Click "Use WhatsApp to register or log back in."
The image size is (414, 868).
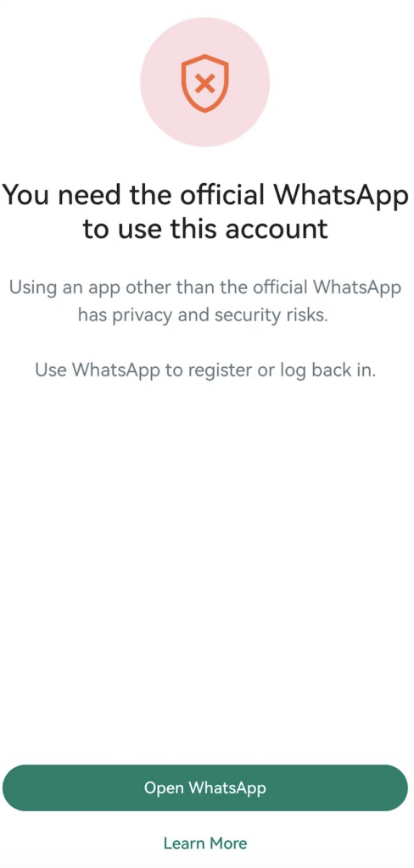pos(205,370)
